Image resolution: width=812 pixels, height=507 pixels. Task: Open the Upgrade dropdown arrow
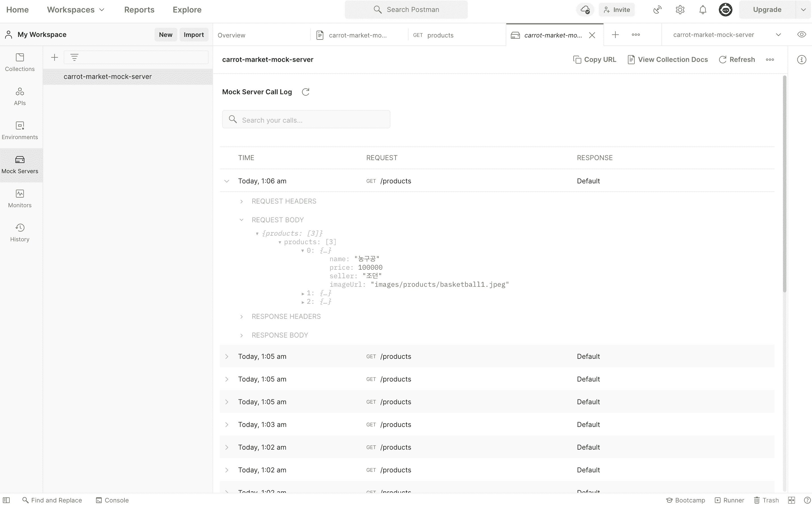[803, 10]
